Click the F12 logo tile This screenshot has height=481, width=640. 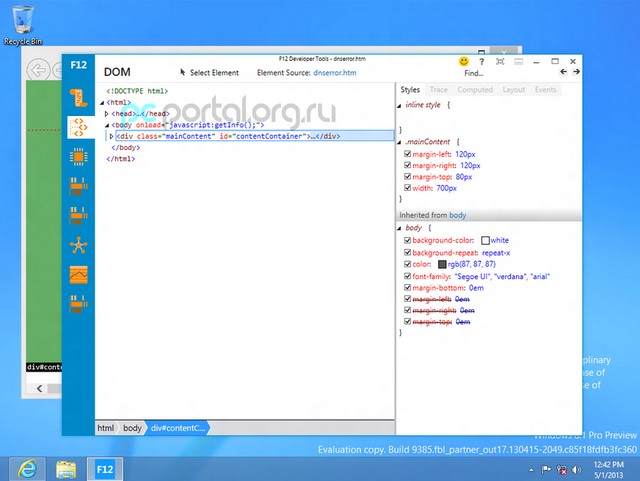tap(78, 65)
